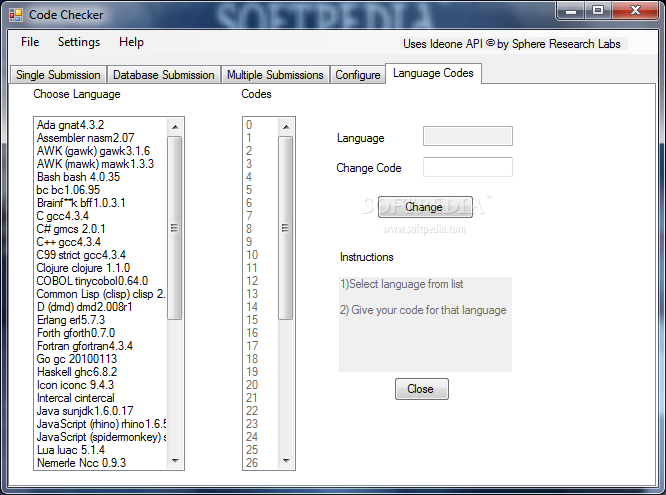This screenshot has width=666, height=495.
Task: Click the language list scrollbar thumb
Action: [x=175, y=228]
